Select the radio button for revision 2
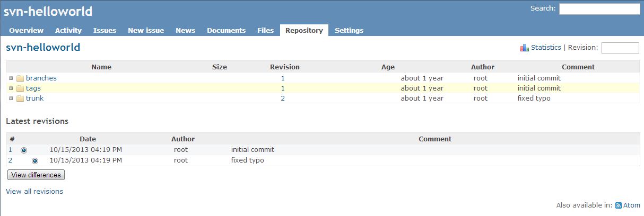The height and width of the screenshot is (216, 644). click(x=35, y=160)
